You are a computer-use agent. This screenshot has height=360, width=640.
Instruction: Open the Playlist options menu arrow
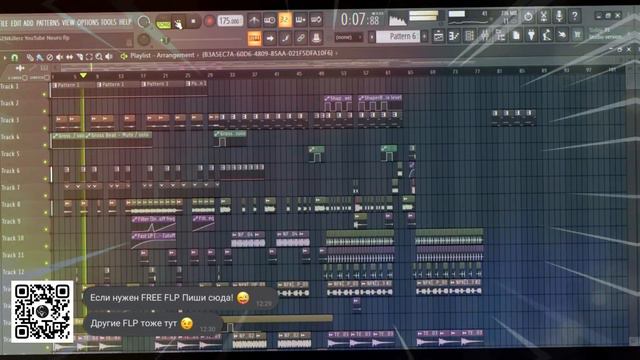(5, 58)
